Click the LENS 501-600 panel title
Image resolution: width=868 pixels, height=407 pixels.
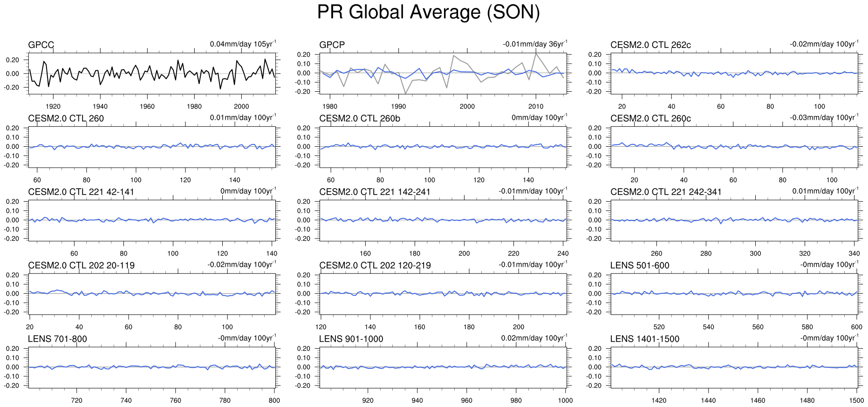pos(640,265)
